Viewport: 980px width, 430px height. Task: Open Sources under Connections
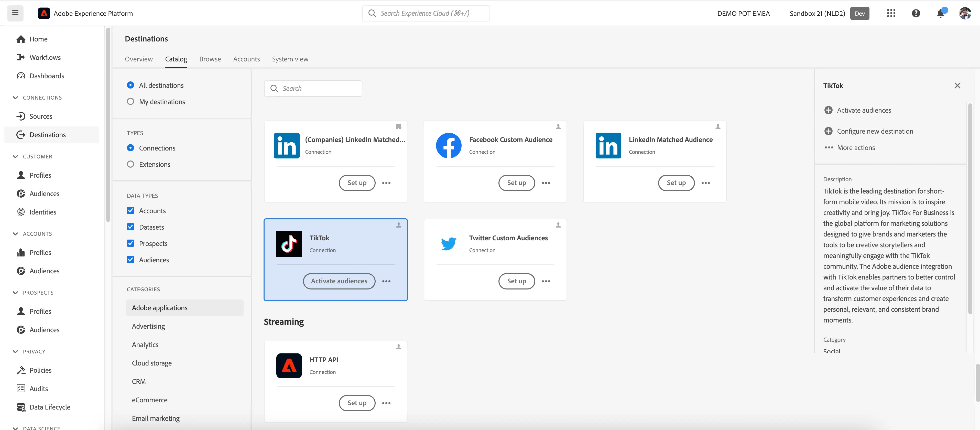[41, 116]
